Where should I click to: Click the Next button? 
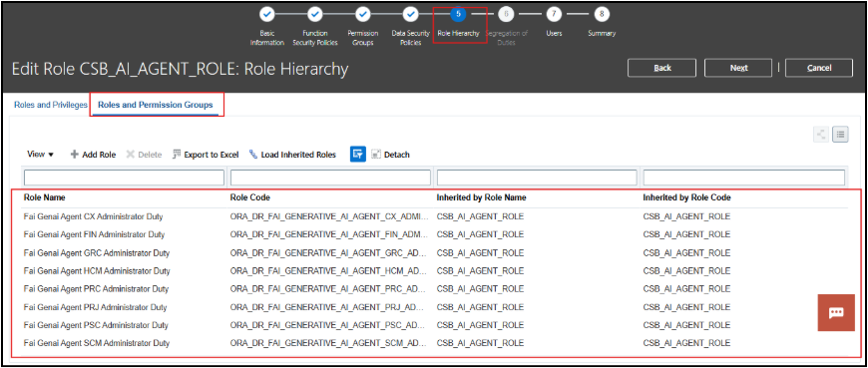(x=738, y=68)
